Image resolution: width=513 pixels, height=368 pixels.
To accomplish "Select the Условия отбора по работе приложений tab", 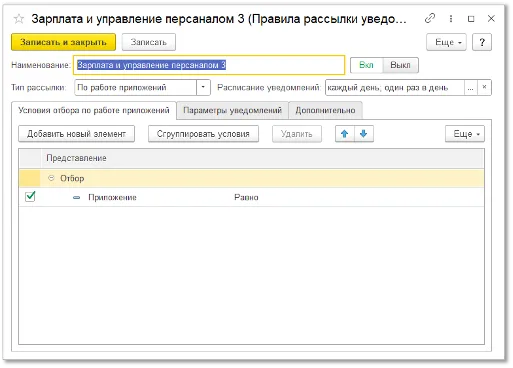I will coord(94,110).
